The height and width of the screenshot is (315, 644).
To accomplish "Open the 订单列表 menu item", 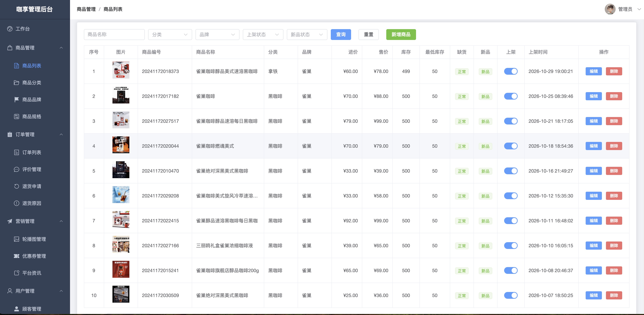I will [x=35, y=152].
